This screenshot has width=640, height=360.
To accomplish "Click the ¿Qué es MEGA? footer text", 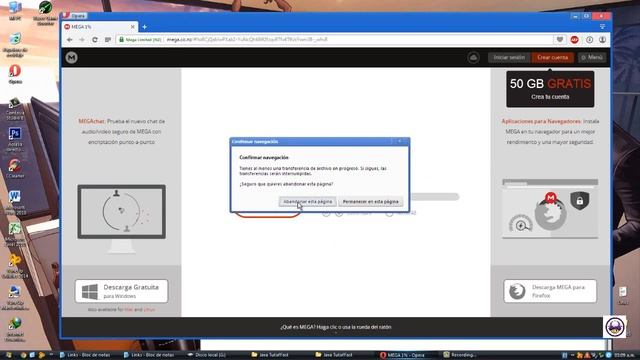I will [x=336, y=327].
